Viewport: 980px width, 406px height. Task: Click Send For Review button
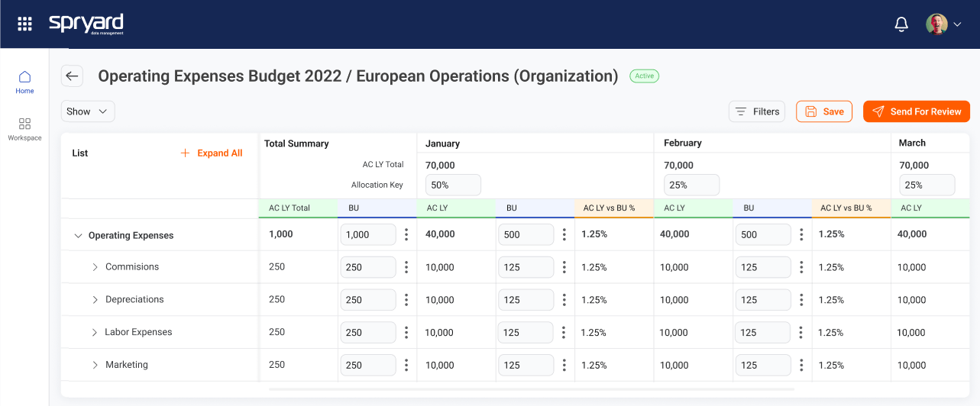916,111
